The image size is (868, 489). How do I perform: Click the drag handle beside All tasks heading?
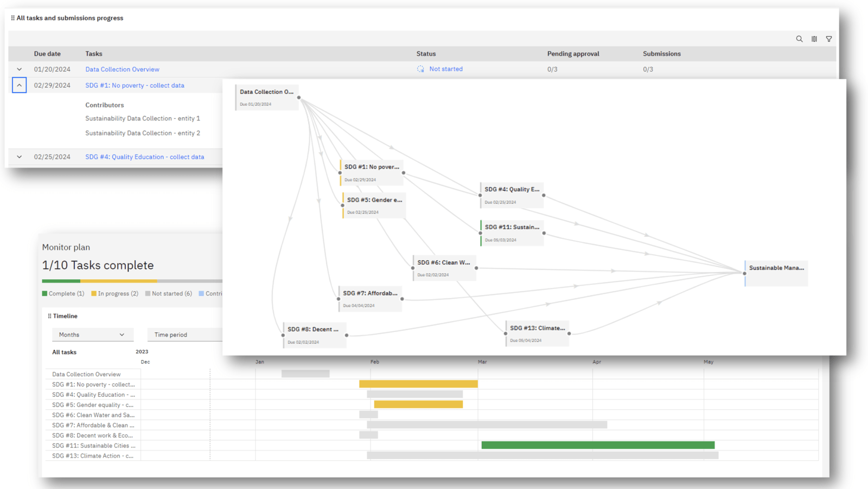(12, 18)
